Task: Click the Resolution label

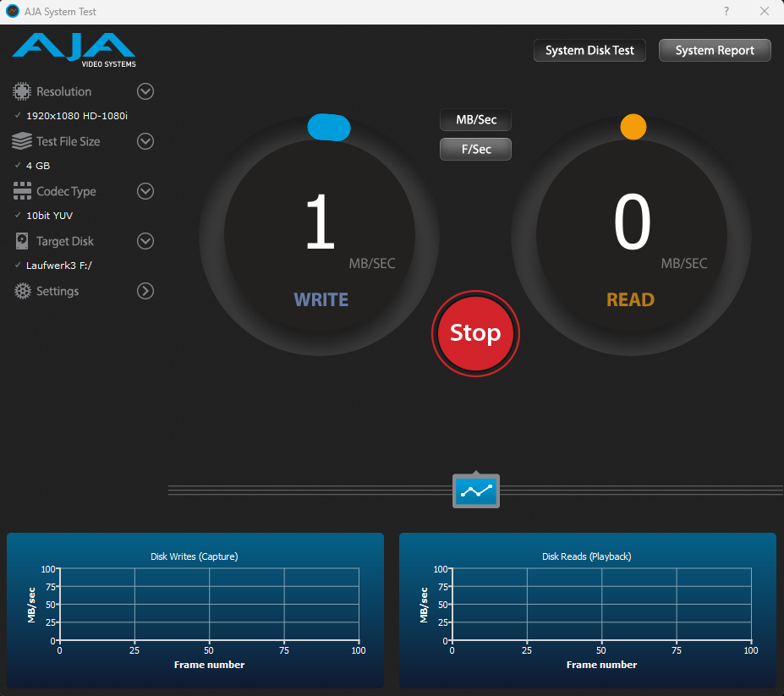Action: click(64, 91)
